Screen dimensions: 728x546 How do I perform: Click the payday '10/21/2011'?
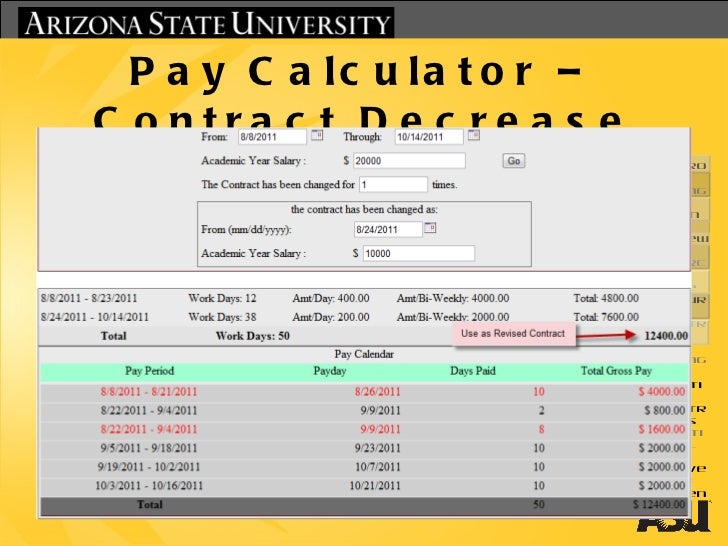point(375,486)
